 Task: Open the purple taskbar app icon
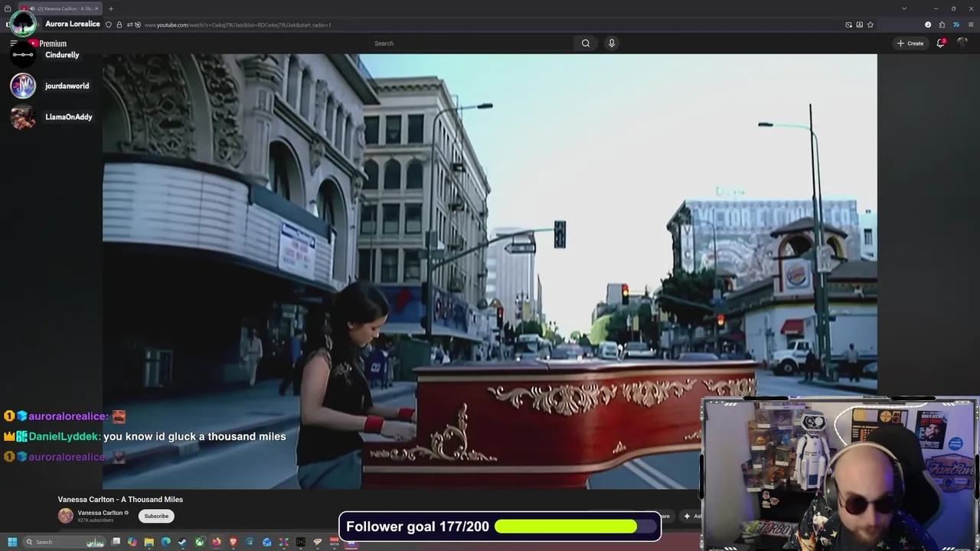(x=351, y=542)
